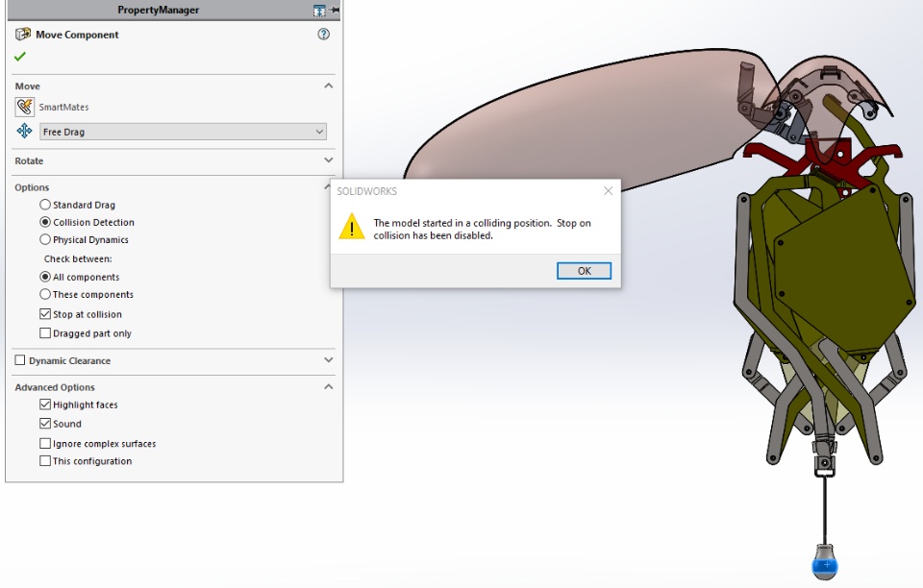
Task: Enable the Dragged part only checkbox
Action: 45,332
